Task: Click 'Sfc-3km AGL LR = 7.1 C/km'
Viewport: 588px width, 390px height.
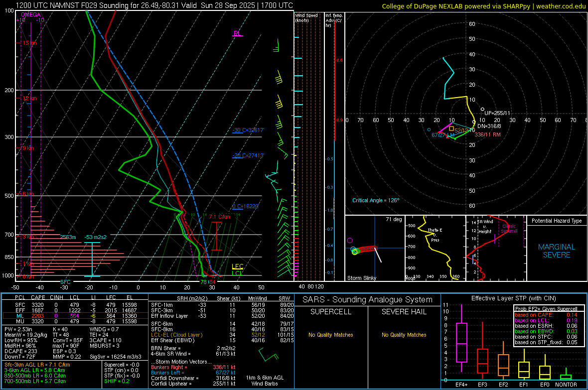Action: coord(37,365)
